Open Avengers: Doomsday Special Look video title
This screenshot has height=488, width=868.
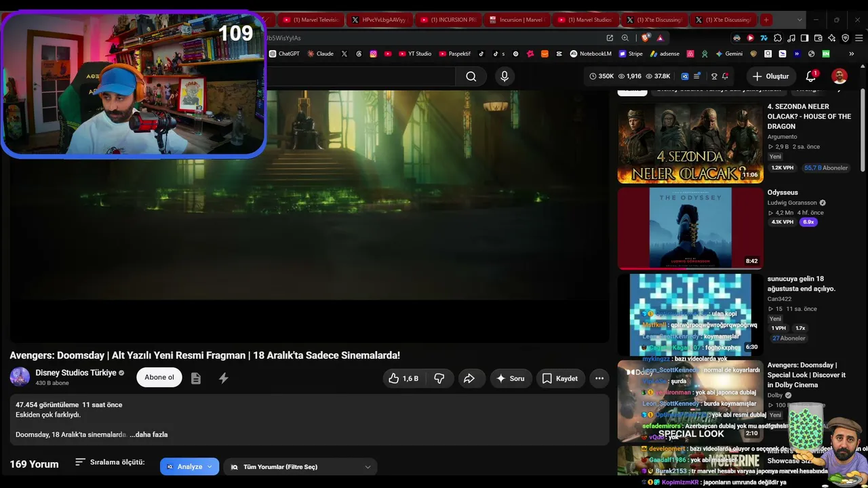pyautogui.click(x=807, y=375)
